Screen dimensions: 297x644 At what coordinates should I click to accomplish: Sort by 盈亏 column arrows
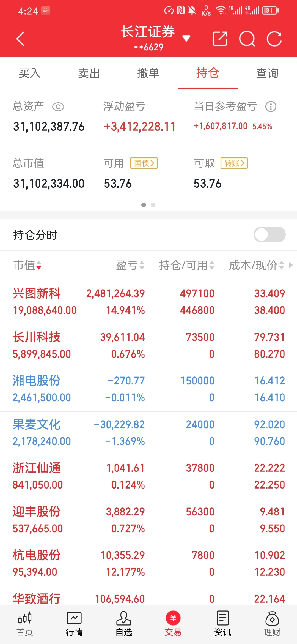130,265
